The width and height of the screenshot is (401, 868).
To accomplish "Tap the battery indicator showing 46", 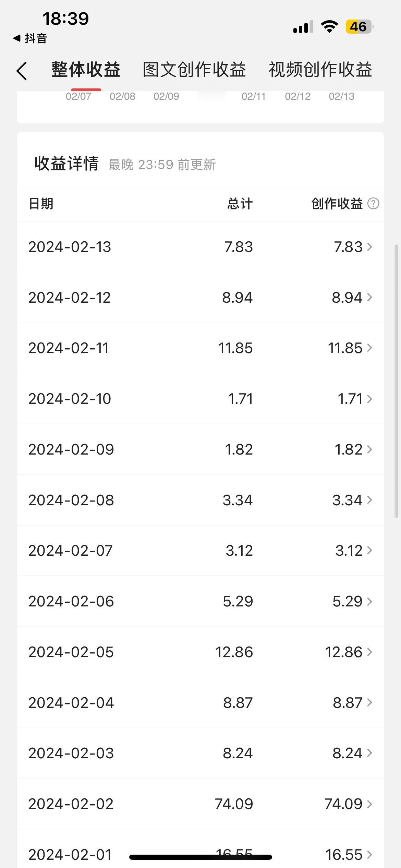I will [359, 27].
